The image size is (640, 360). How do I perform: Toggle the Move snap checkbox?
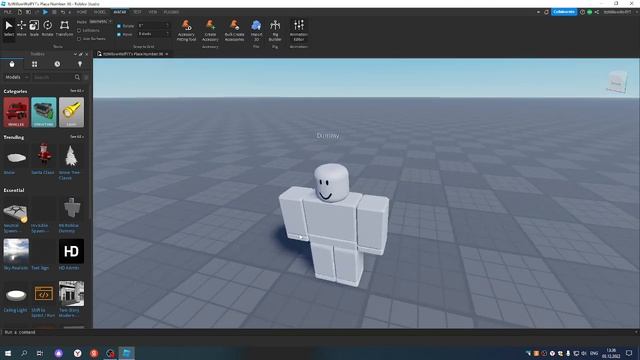(x=119, y=34)
